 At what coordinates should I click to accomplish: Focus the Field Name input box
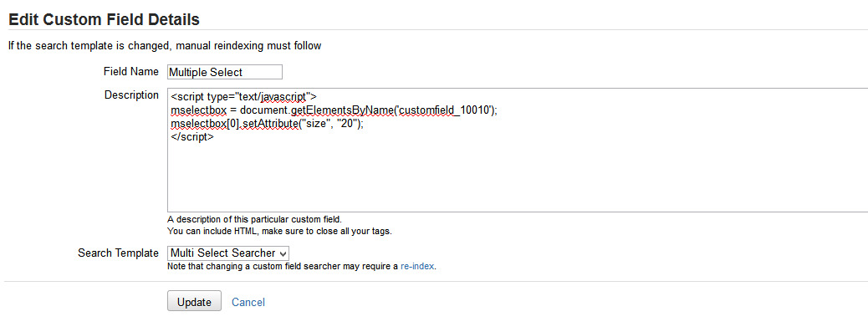225,72
